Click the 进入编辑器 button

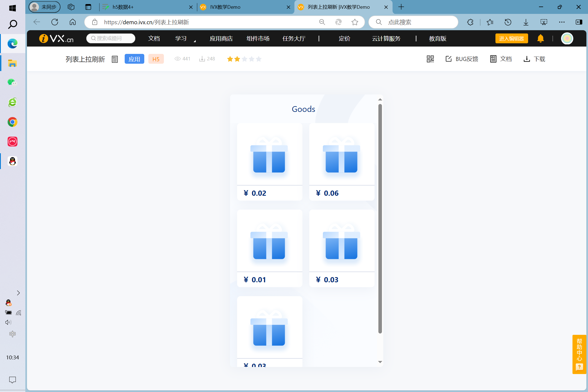[511, 38]
